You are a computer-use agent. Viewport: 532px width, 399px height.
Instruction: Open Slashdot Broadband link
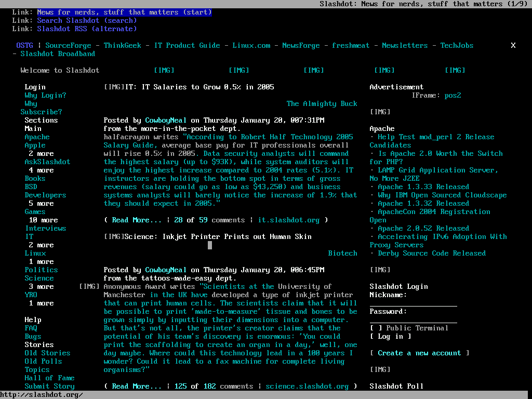point(58,54)
